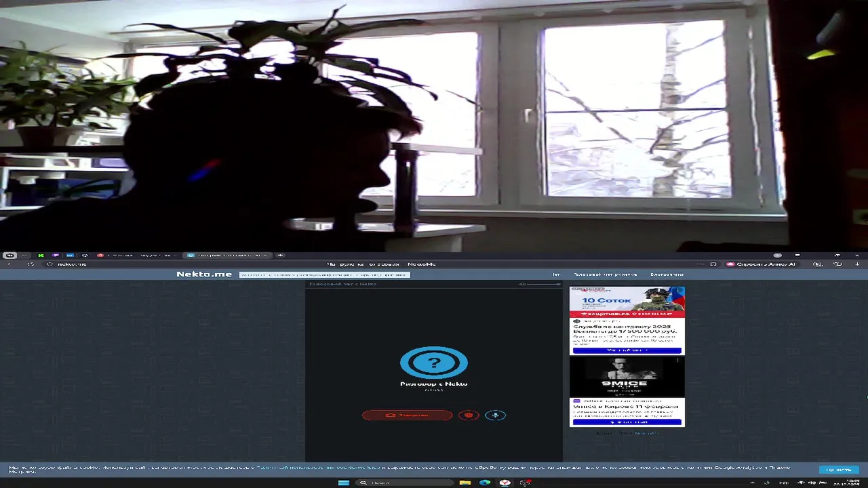Click the taskbar search box
The image size is (868, 488).
click(x=406, y=483)
